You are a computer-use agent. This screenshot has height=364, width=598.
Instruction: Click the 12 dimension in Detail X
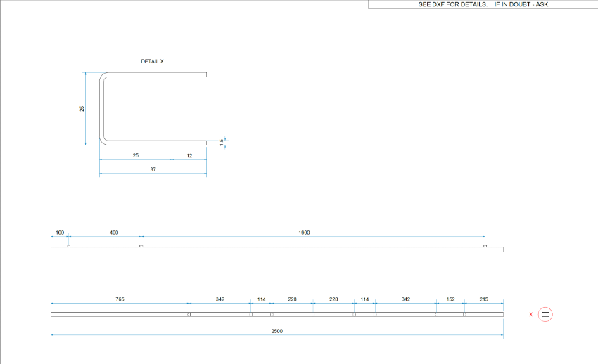click(189, 155)
